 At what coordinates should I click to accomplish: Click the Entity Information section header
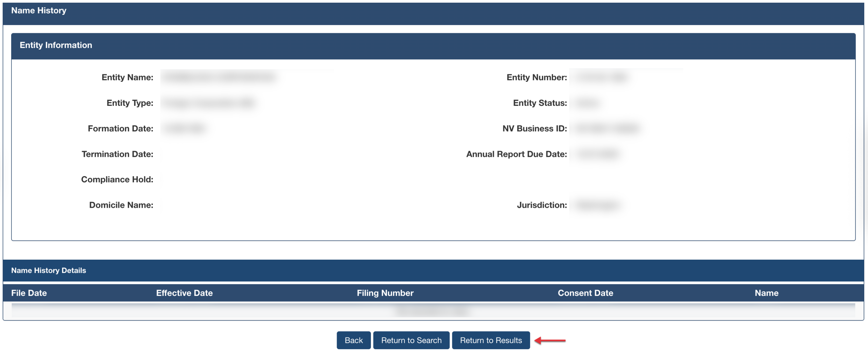click(56, 45)
